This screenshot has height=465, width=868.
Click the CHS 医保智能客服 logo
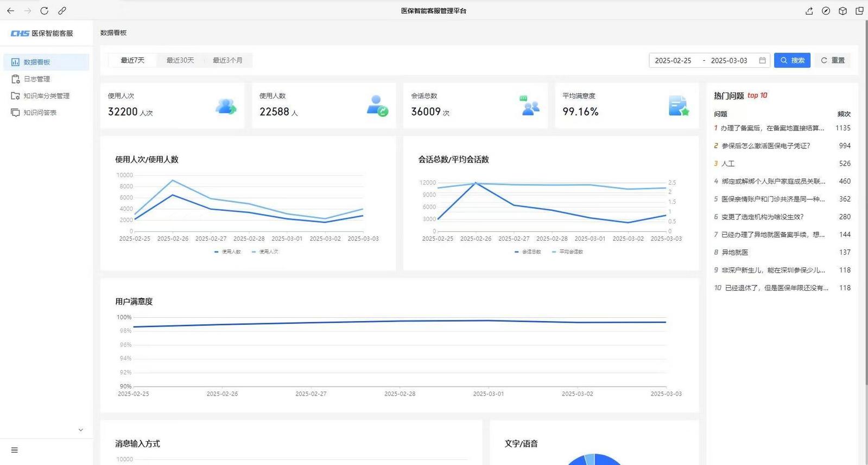pyautogui.click(x=42, y=33)
